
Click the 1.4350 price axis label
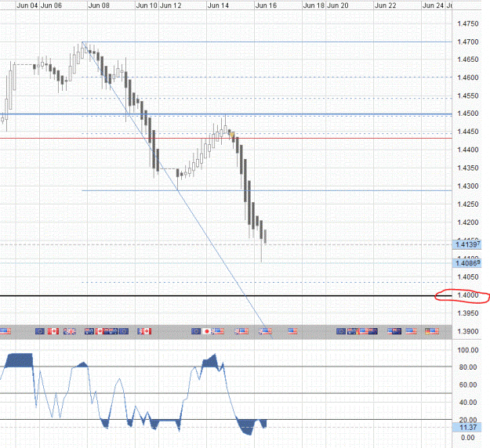[x=468, y=168]
